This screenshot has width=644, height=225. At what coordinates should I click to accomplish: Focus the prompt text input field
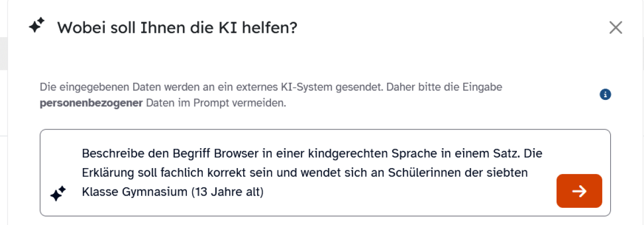pyautogui.click(x=311, y=172)
